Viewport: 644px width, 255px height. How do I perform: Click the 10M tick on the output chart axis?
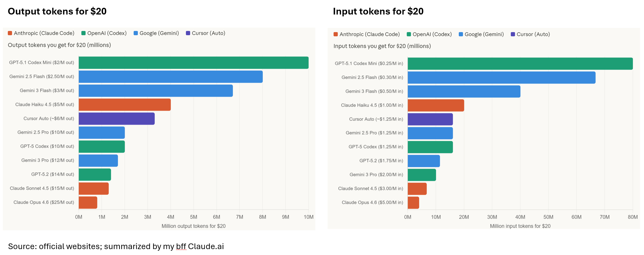308,217
